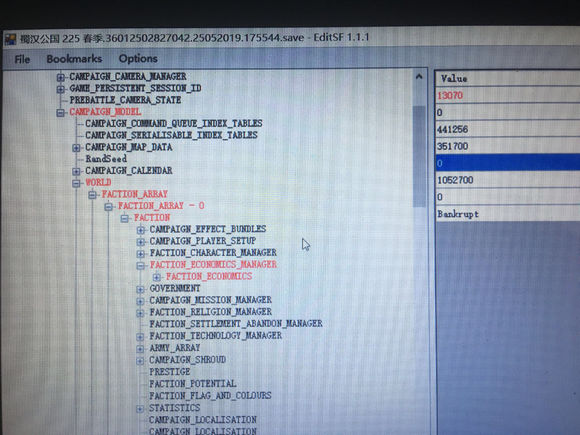Image resolution: width=580 pixels, height=435 pixels.
Task: Select the value cell 1052700
Action: pyautogui.click(x=508, y=180)
